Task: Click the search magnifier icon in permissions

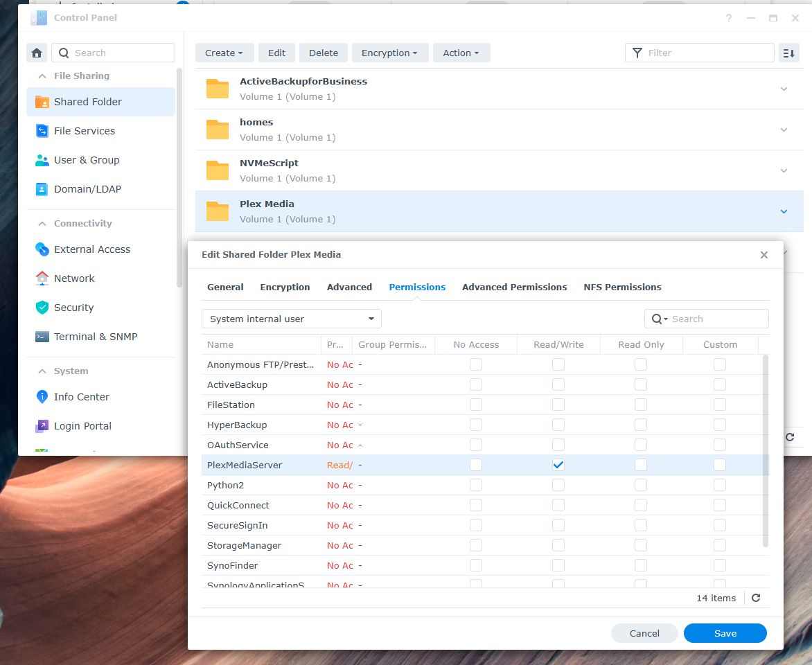Action: click(657, 319)
